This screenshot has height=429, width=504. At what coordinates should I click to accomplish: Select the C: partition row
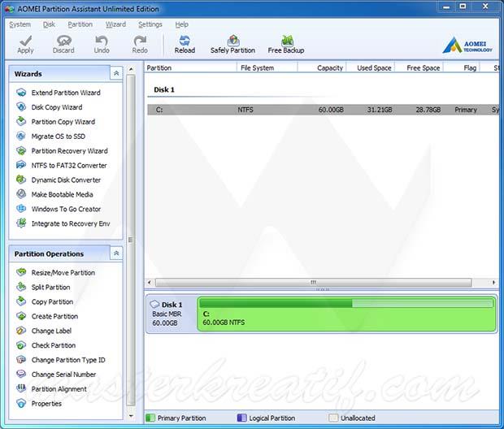point(323,110)
